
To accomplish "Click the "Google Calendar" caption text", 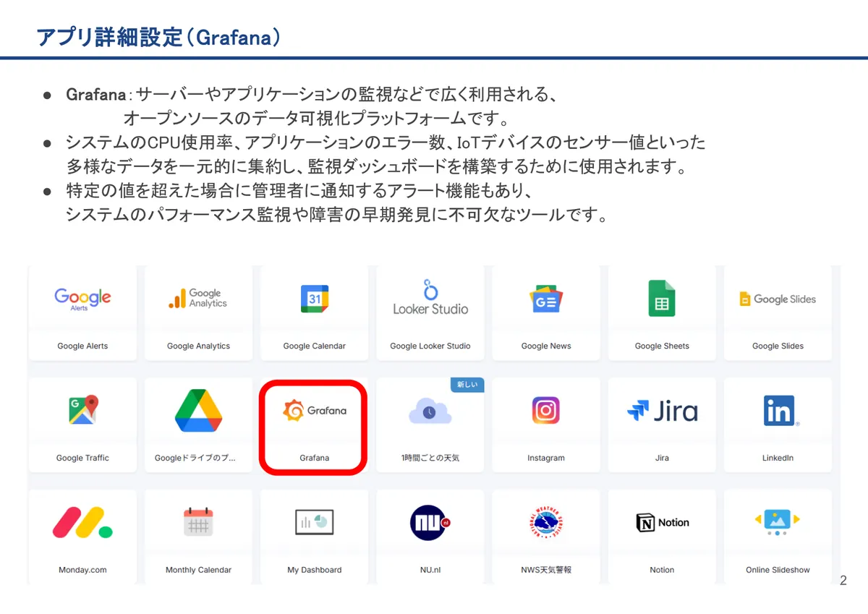I will click(315, 346).
